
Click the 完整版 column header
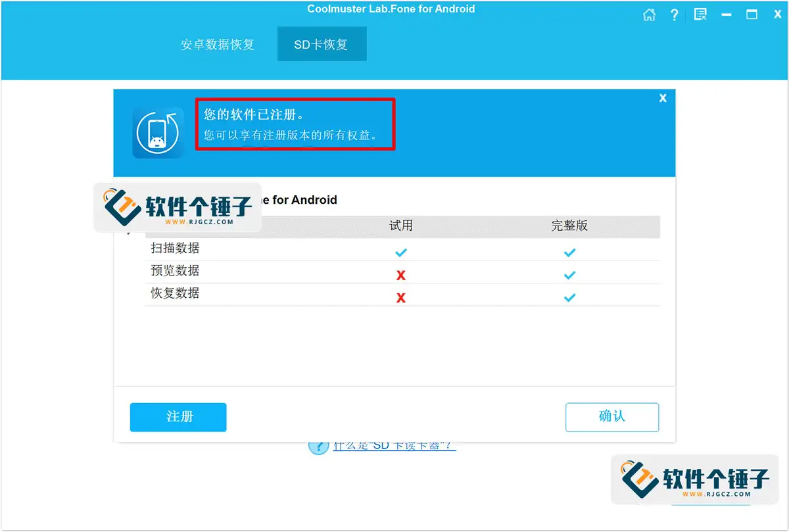coord(570,226)
